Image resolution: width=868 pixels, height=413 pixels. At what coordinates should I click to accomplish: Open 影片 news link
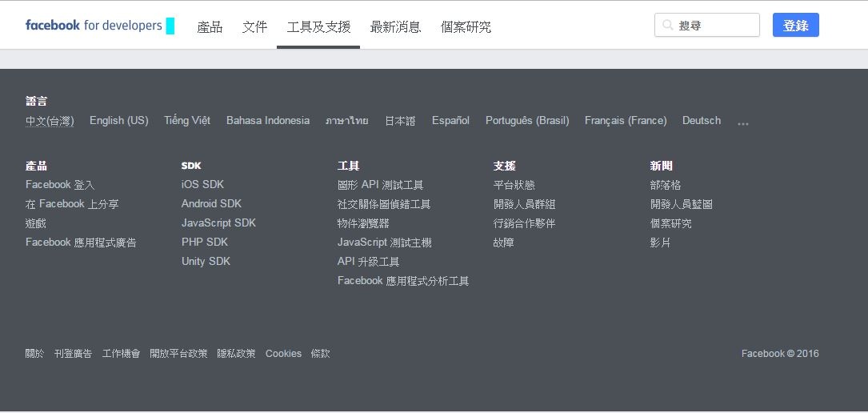[661, 243]
